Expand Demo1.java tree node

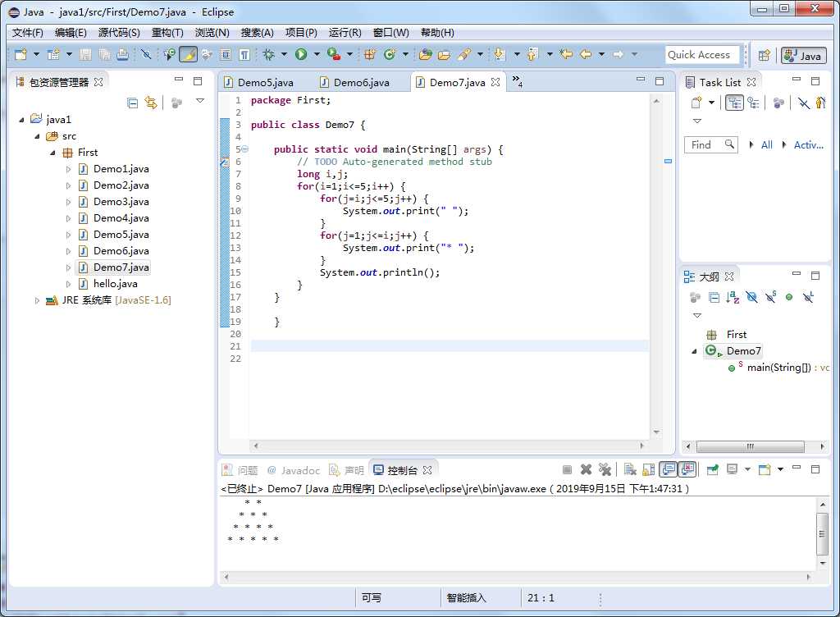tap(69, 169)
